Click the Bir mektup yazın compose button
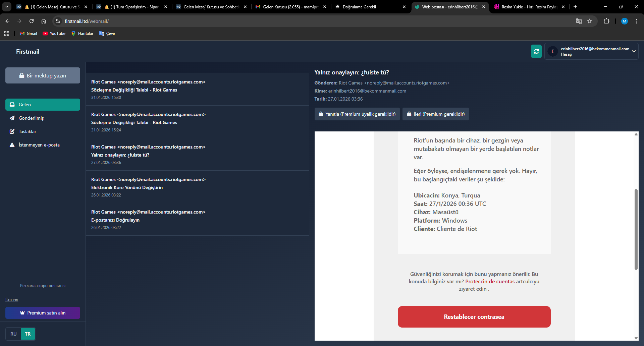The image size is (644, 346). [x=43, y=75]
